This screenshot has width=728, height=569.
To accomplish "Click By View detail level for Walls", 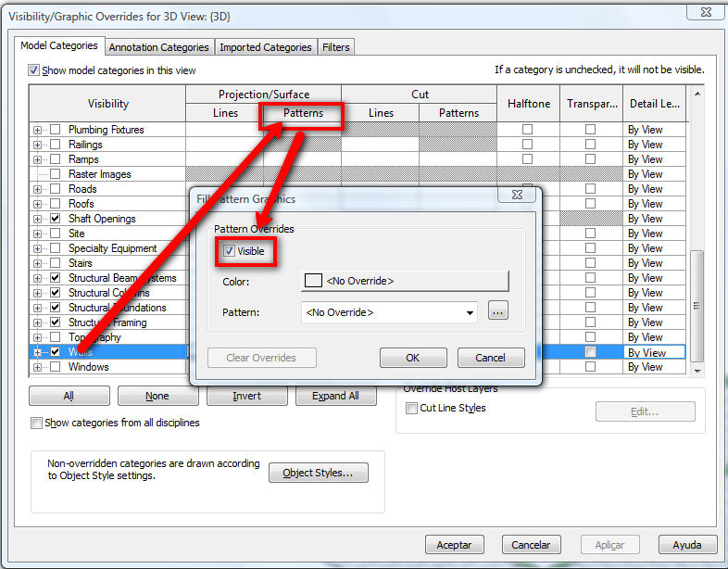I will 654,352.
